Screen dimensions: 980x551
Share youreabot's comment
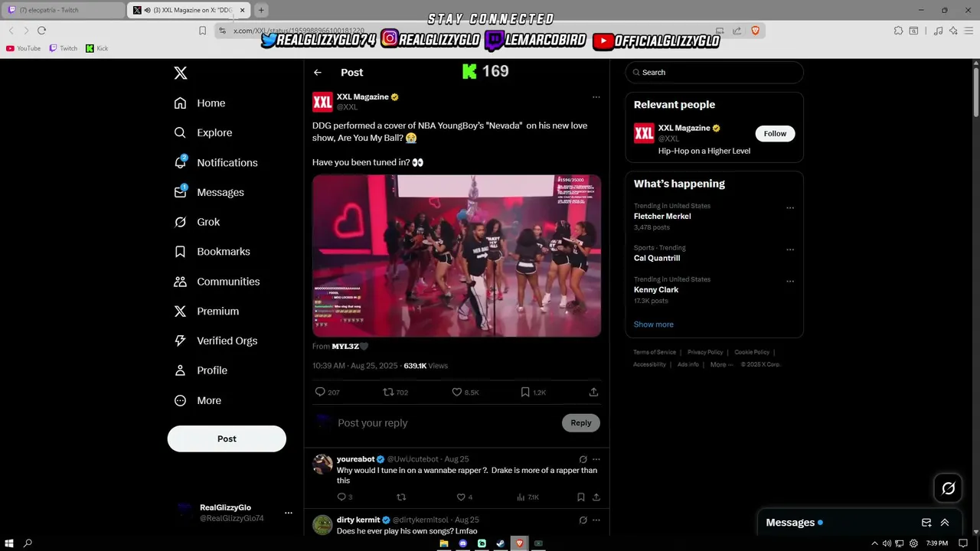coord(596,497)
